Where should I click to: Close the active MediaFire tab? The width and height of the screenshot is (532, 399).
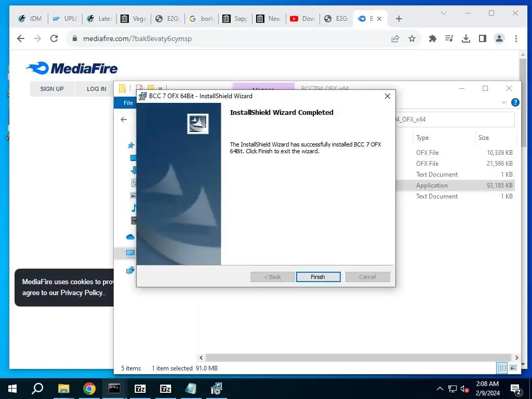[379, 19]
